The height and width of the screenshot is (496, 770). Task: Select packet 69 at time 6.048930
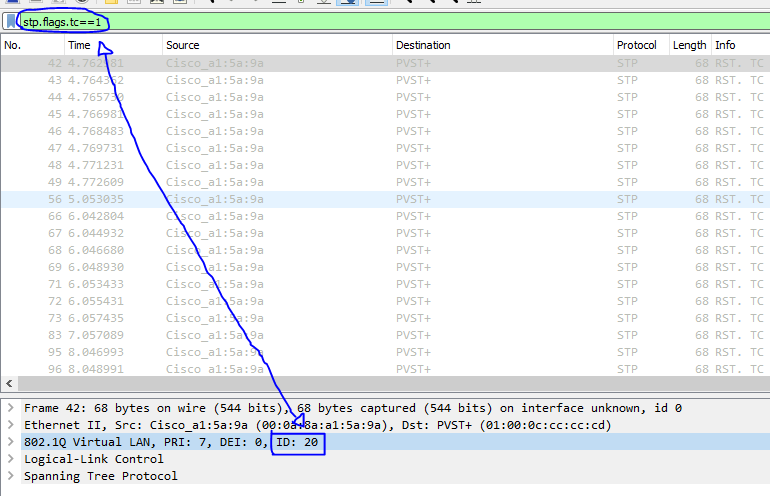385,267
